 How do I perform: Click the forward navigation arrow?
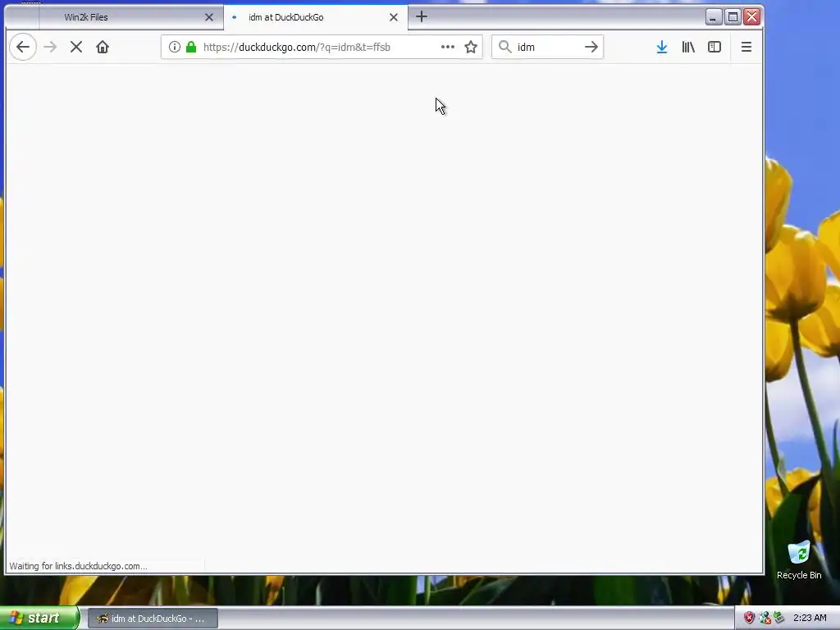(50, 47)
